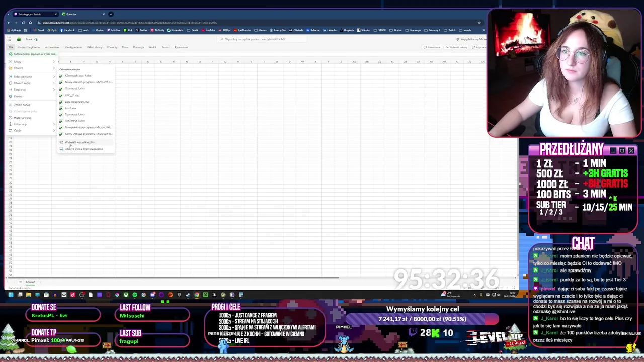Open recent file PRO_Z1.xlsx
The image size is (644, 362).
coord(86,95)
